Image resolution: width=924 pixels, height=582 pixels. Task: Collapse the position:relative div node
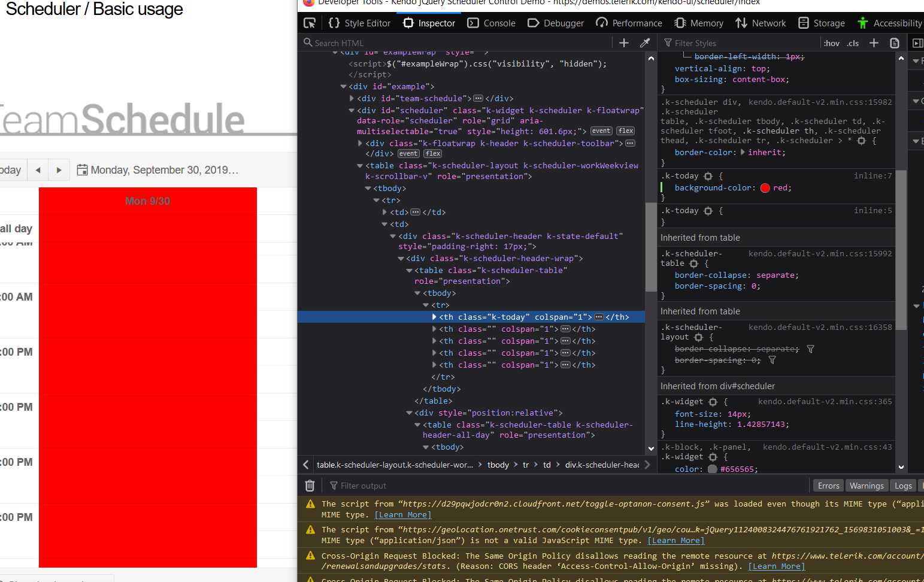click(x=409, y=413)
